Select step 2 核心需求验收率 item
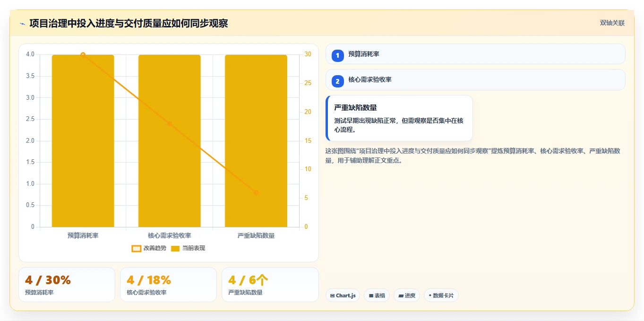Viewport: 644px width, 321px height. (475, 79)
